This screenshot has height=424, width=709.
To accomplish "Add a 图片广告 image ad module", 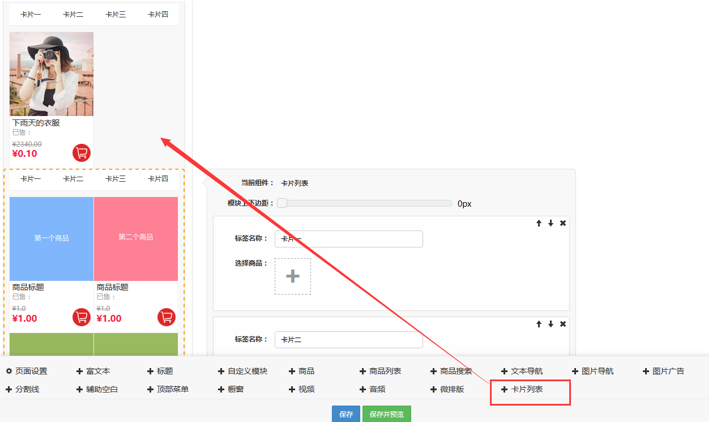I will click(664, 371).
